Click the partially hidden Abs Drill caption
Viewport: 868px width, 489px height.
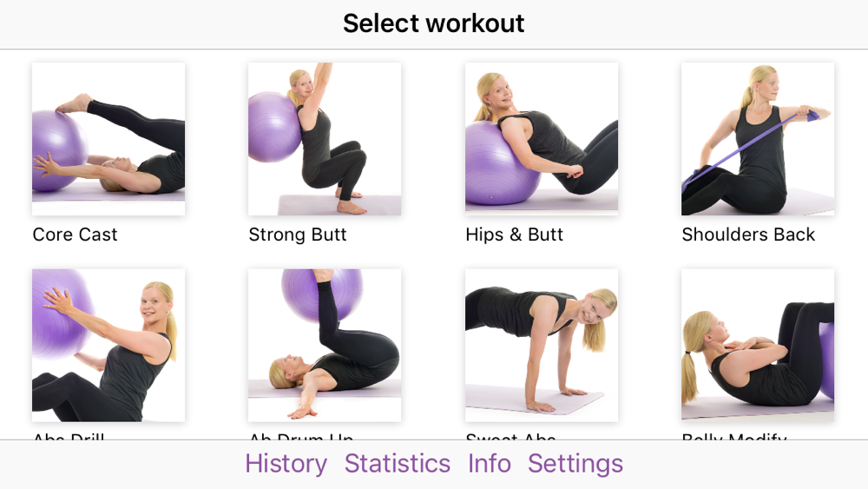coord(69,436)
